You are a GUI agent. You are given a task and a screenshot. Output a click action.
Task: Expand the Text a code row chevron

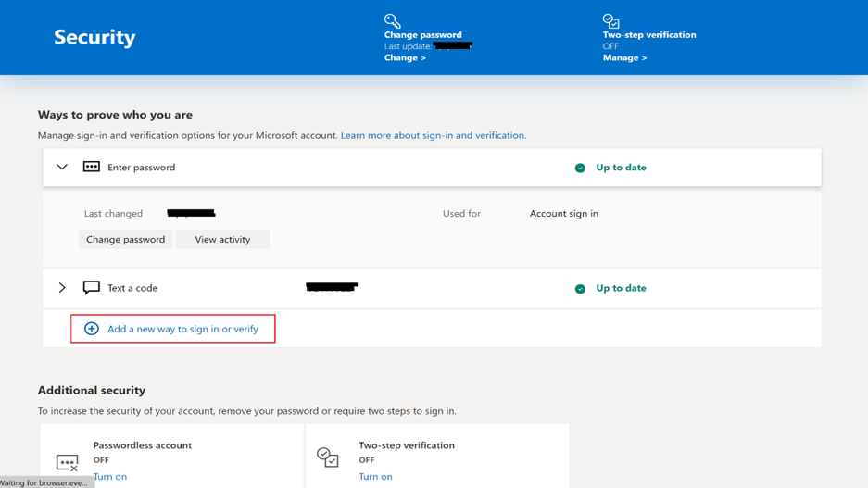pos(62,288)
